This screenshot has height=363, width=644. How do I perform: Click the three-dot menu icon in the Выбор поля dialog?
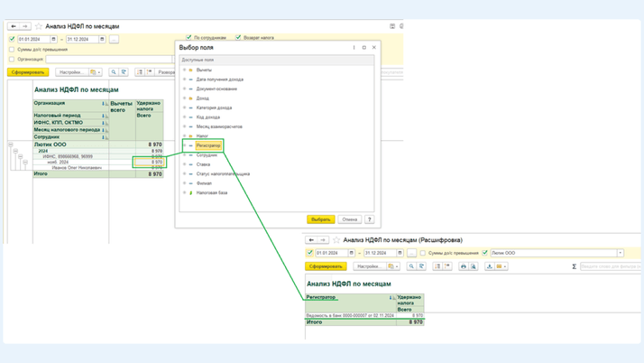click(354, 48)
